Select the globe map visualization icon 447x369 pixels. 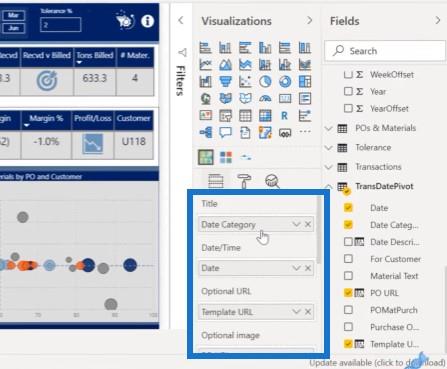point(206,99)
